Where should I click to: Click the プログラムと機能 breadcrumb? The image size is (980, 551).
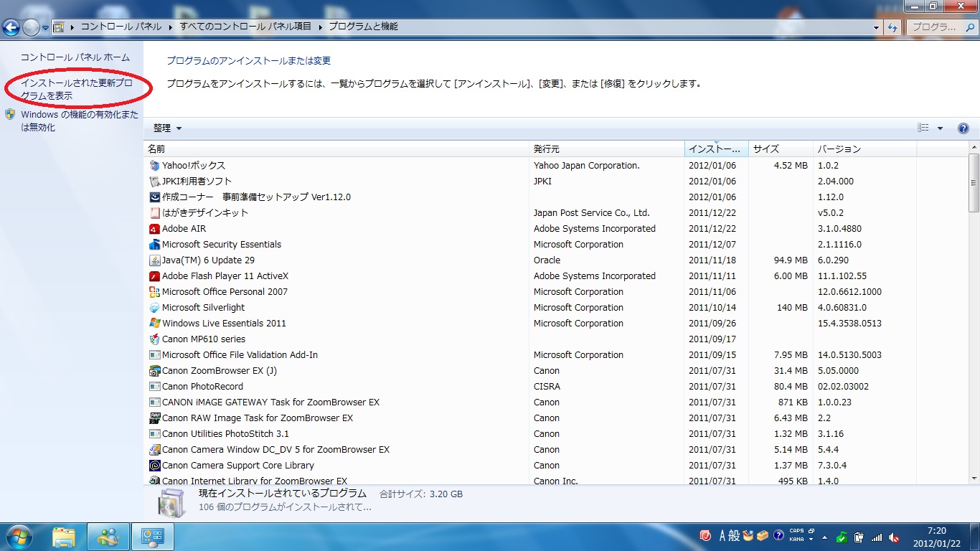[363, 27]
